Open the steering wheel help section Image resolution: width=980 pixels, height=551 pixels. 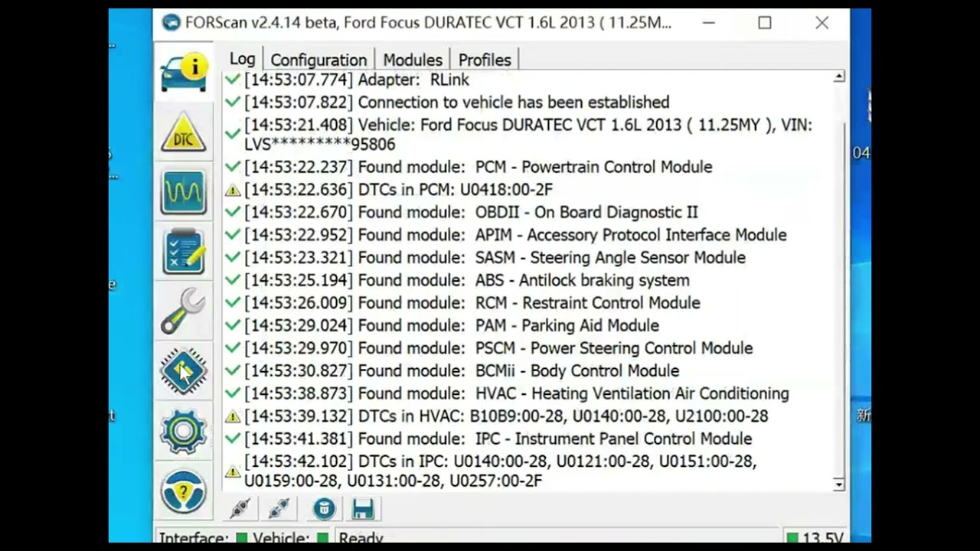point(184,491)
